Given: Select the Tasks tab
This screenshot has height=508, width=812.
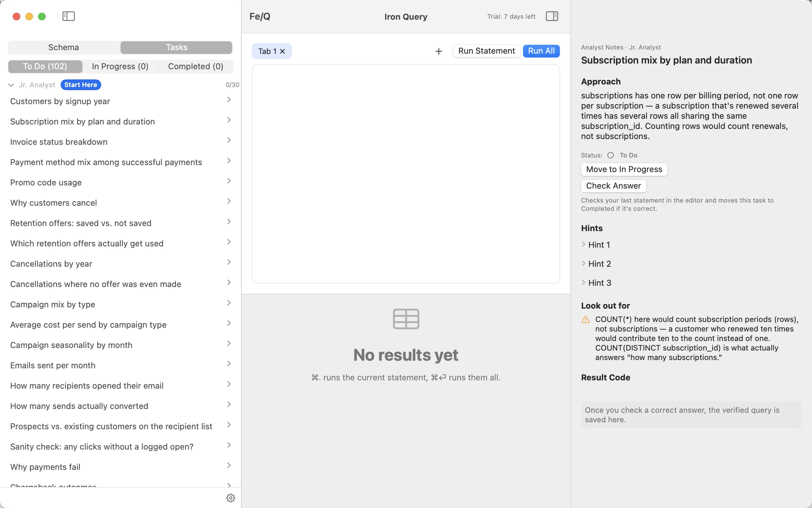Looking at the screenshot, I should (176, 47).
